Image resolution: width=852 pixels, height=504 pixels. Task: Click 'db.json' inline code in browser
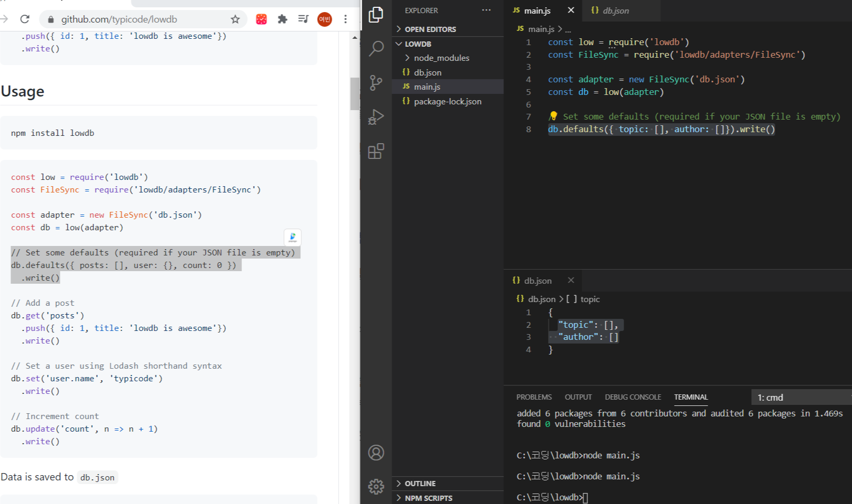(97, 477)
